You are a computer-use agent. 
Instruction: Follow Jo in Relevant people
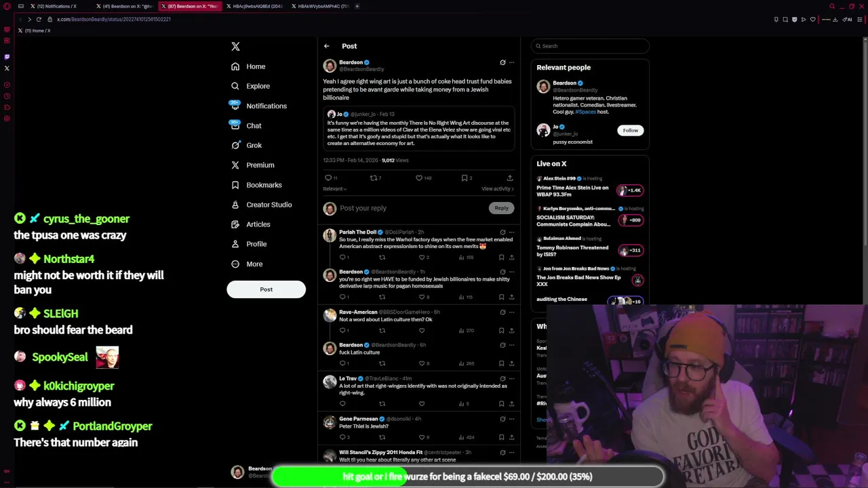(x=631, y=130)
